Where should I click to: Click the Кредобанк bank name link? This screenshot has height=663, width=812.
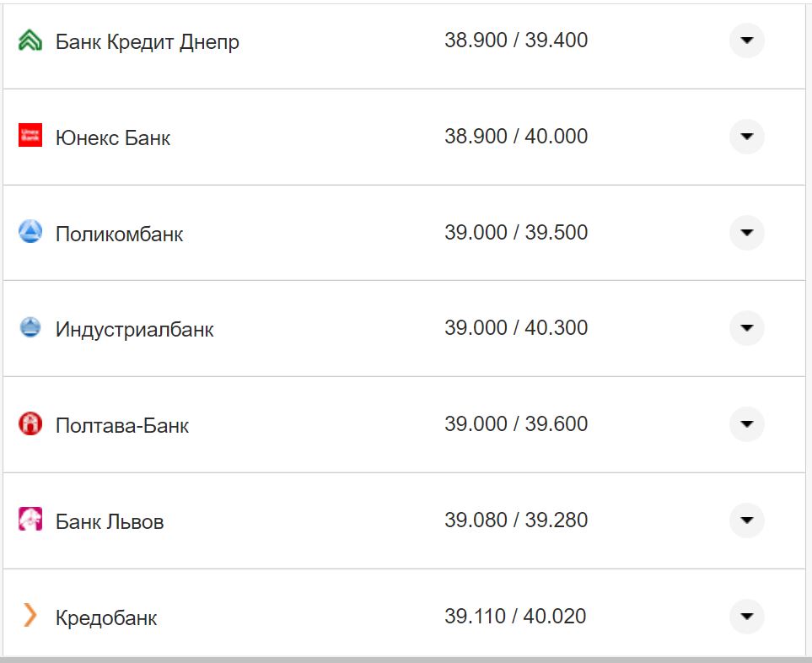point(105,617)
